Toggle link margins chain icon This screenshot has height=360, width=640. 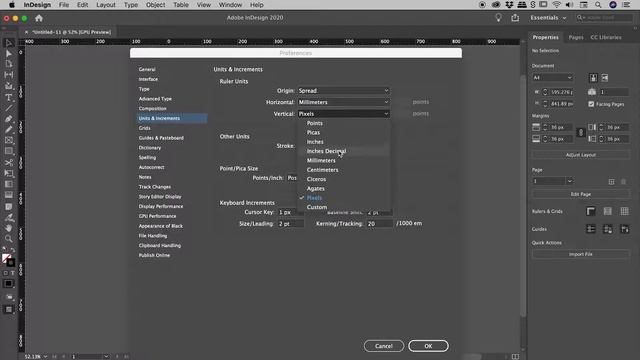pos(581,133)
